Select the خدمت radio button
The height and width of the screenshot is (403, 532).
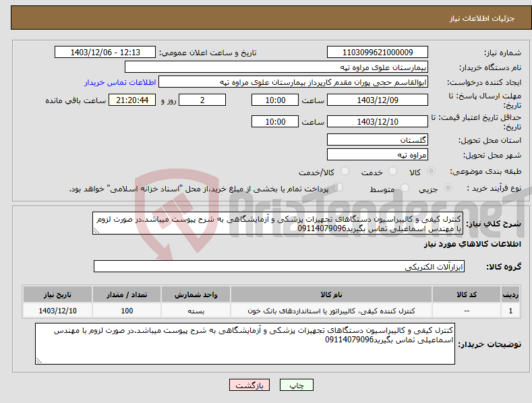point(392,171)
